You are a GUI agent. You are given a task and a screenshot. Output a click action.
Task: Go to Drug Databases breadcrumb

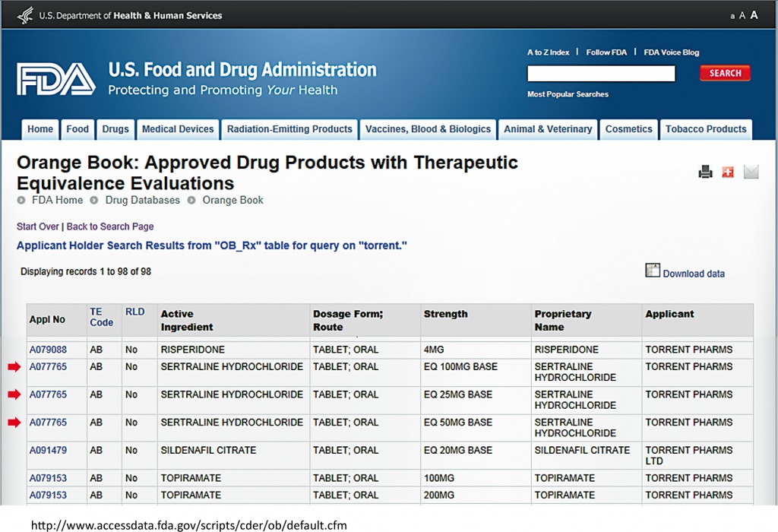click(142, 200)
